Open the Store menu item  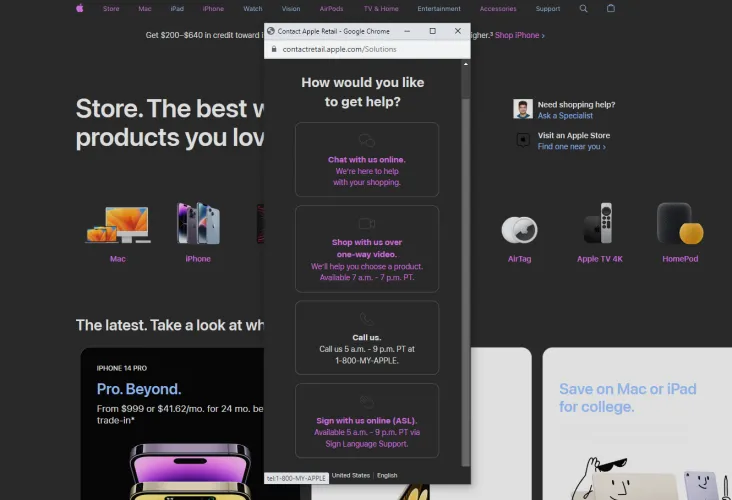coord(111,8)
